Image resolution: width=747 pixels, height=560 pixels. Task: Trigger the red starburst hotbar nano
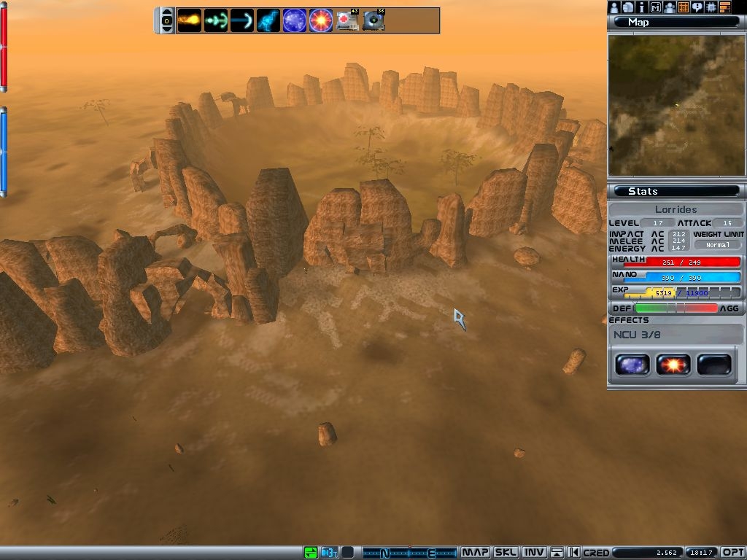coord(321,20)
